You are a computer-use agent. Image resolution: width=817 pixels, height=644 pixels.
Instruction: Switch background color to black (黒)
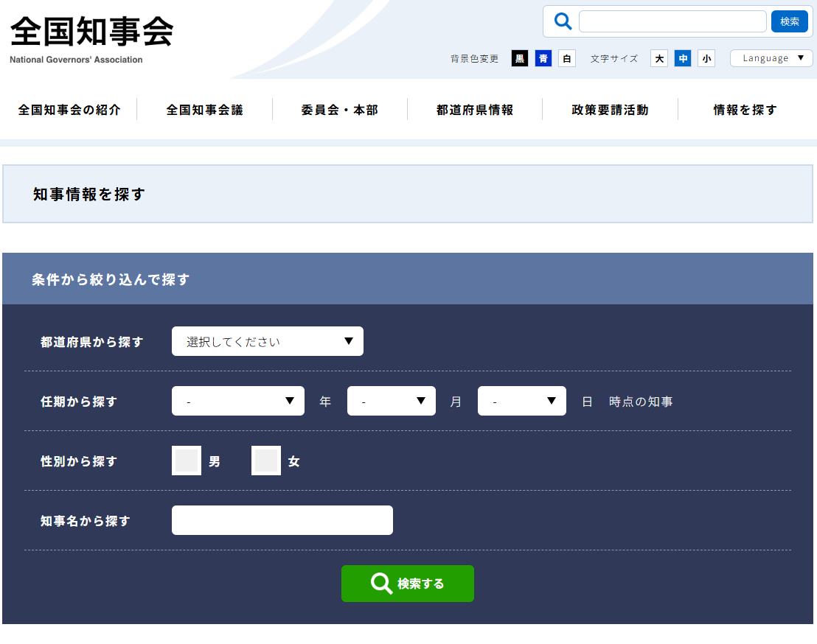520,59
